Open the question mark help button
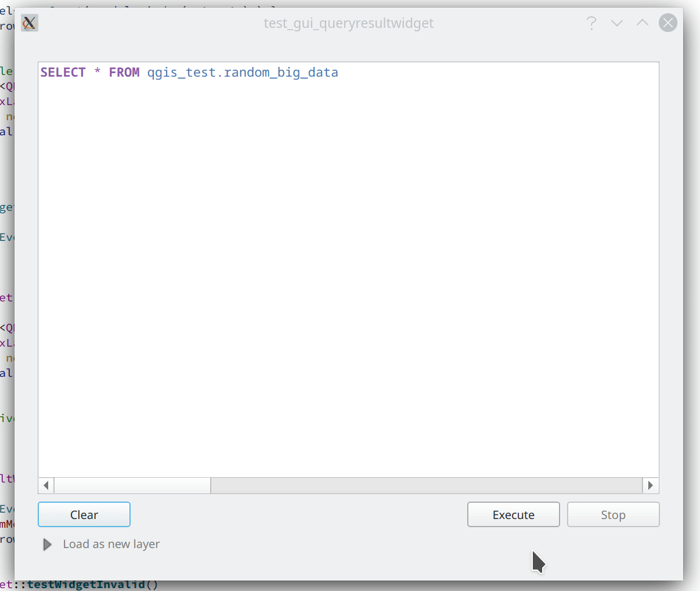This screenshot has width=700, height=591. 591,23
